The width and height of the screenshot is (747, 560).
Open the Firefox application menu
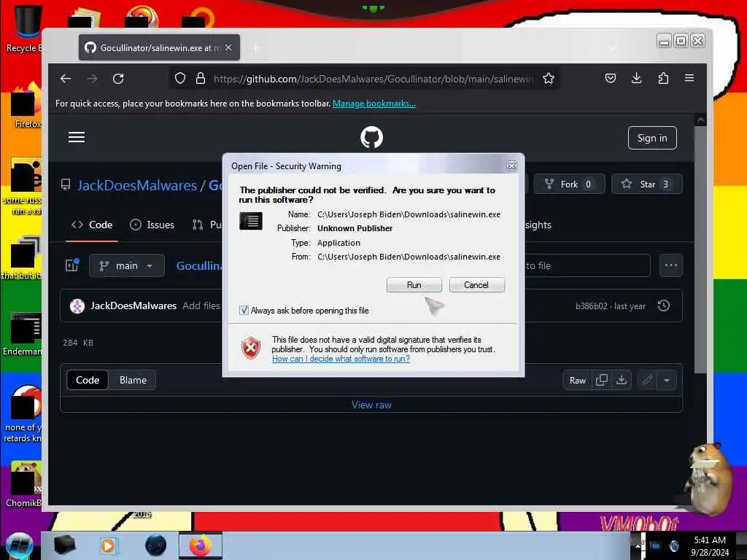pos(689,78)
